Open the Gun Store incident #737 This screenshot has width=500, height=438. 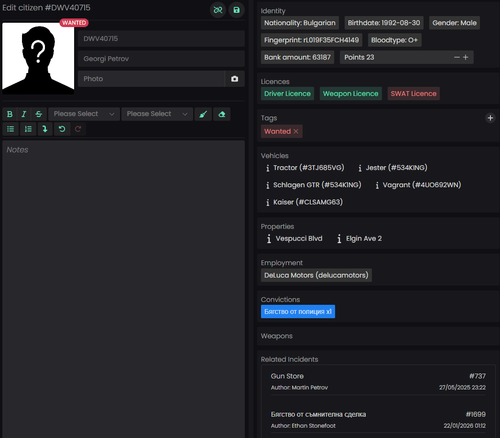tap(378, 381)
